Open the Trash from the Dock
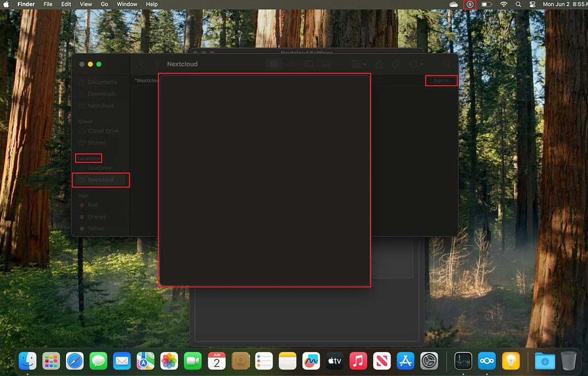Screen dimensions: 588x376 pos(568,361)
